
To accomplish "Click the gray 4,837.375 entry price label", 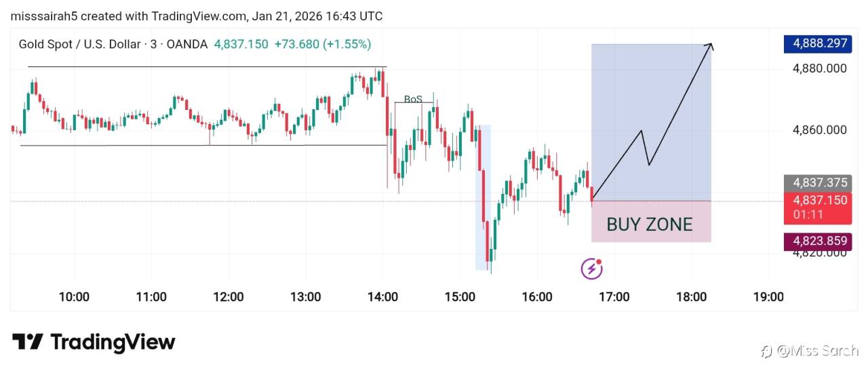I will point(816,182).
